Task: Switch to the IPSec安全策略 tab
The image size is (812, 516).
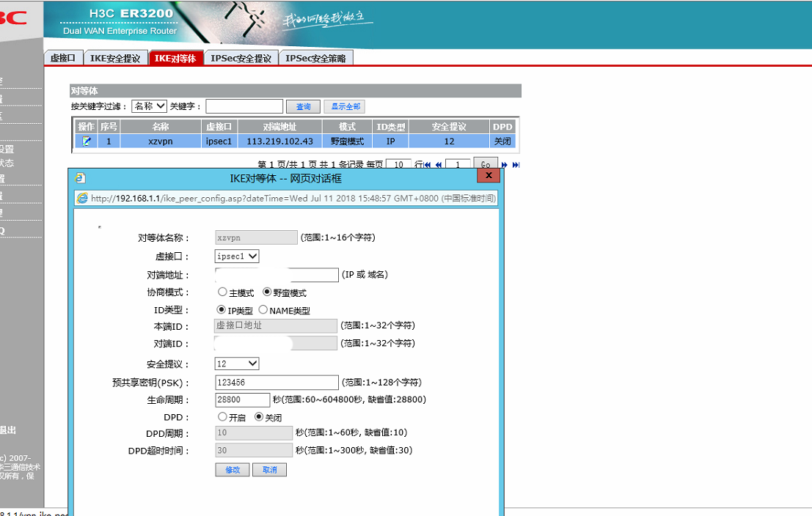Action: coord(316,58)
